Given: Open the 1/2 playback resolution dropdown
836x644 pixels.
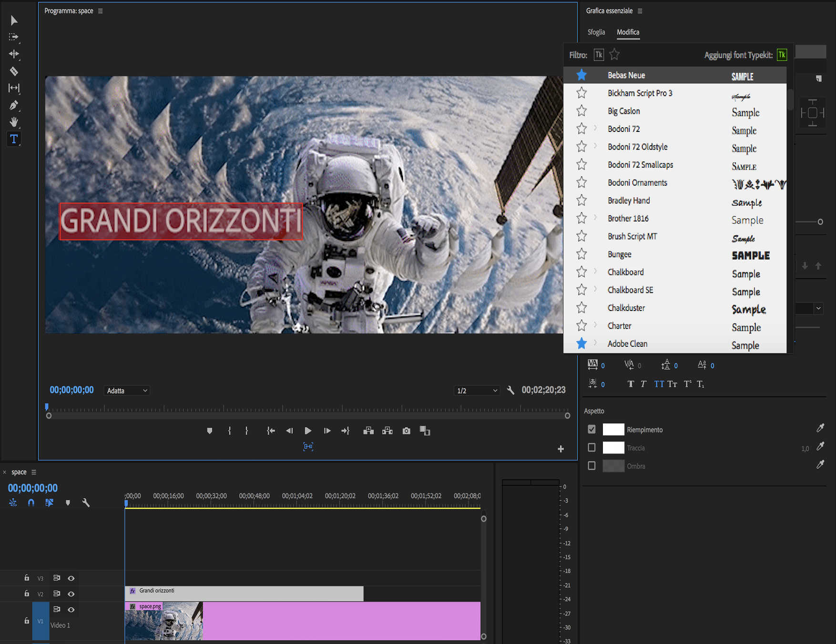Looking at the screenshot, I should tap(477, 391).
